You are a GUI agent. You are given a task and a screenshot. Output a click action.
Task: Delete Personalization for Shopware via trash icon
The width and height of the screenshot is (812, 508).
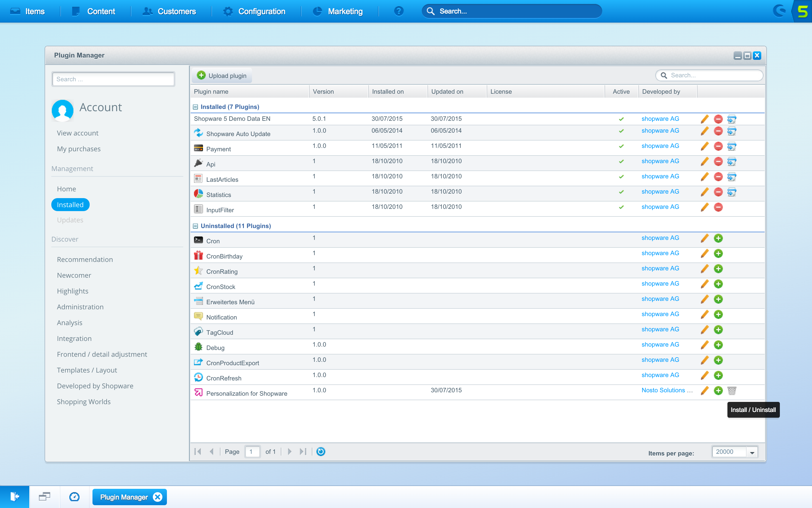732,390
